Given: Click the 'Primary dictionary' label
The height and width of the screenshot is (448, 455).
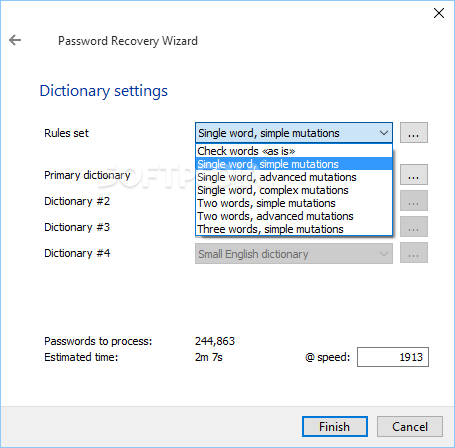Looking at the screenshot, I should [87, 175].
